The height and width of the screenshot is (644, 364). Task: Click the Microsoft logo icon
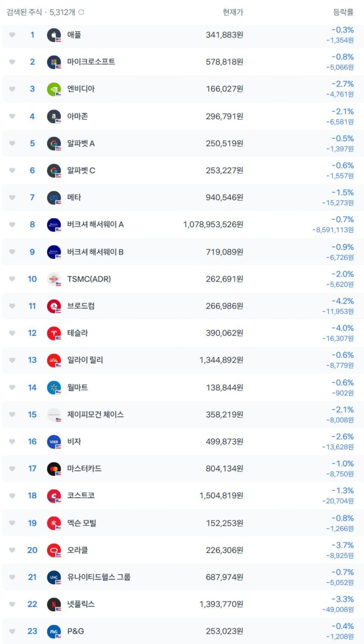pyautogui.click(x=54, y=62)
